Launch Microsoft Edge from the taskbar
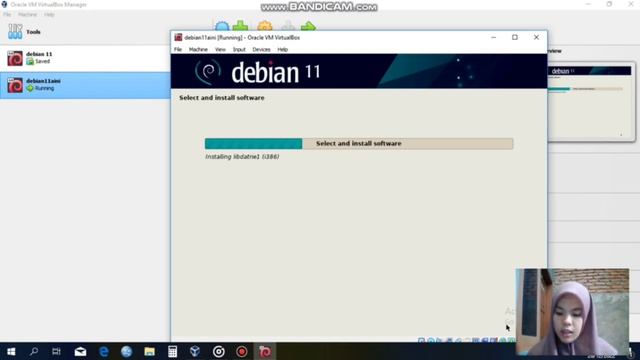The image size is (640, 360). [x=104, y=351]
